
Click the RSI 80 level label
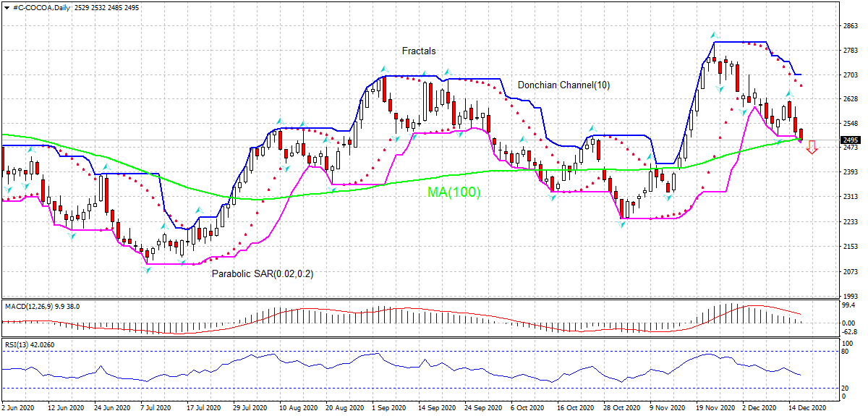click(x=846, y=352)
